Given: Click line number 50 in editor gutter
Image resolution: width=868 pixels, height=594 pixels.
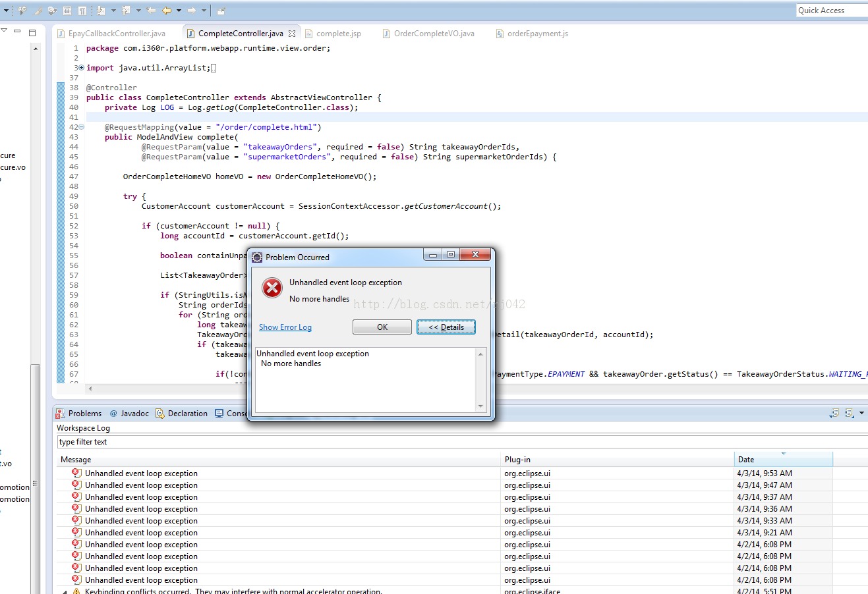Looking at the screenshot, I should [74, 206].
